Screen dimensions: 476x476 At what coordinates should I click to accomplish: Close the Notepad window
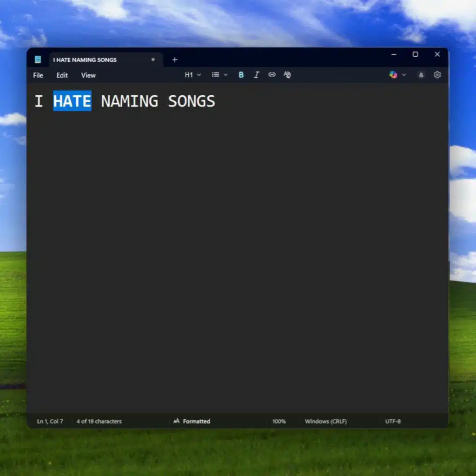click(x=437, y=54)
